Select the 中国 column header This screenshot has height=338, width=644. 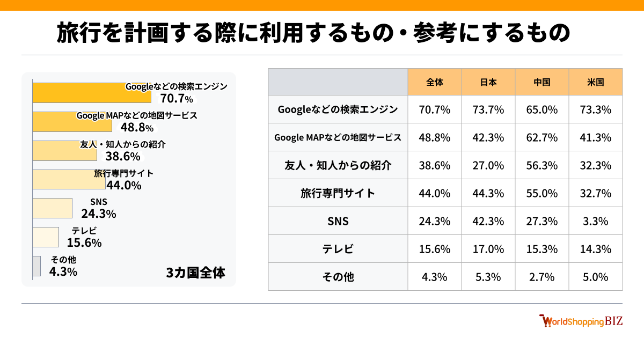[542, 82]
